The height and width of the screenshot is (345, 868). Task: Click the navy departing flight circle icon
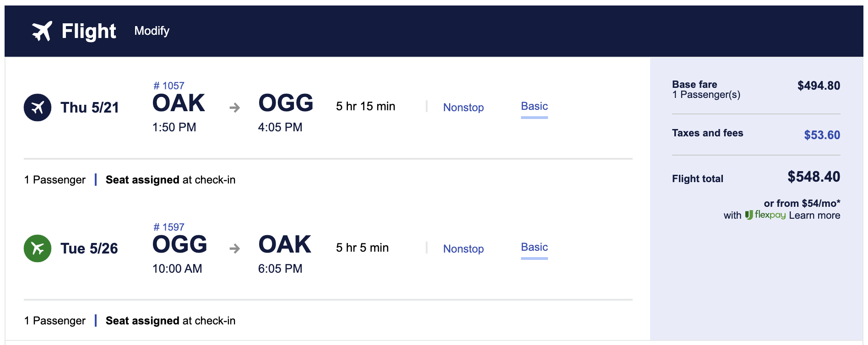click(38, 108)
